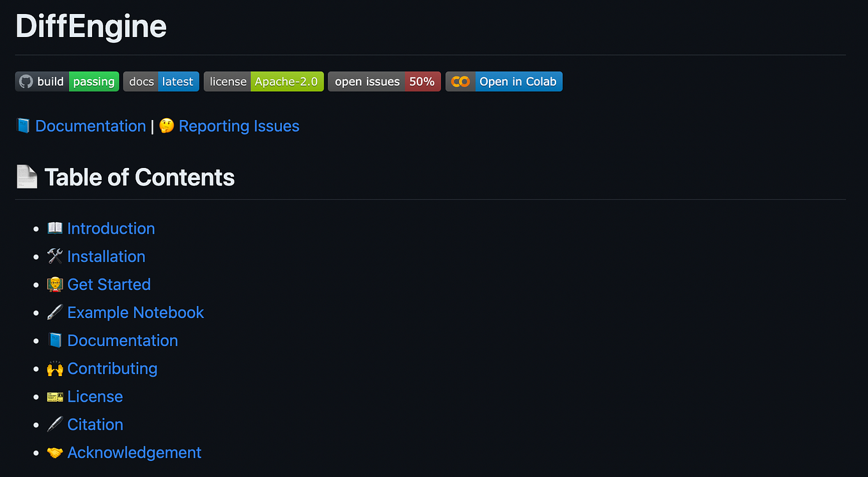Click the page icon next to Table of Contents

(26, 177)
